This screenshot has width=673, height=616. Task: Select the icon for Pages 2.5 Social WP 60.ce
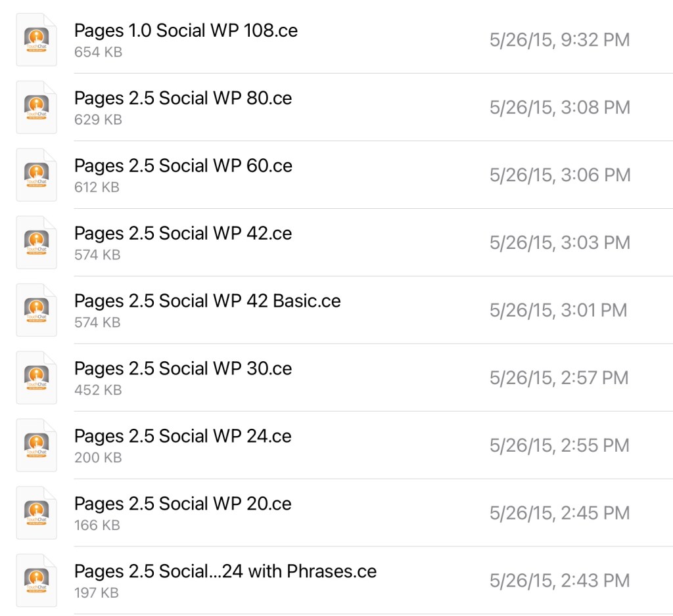point(36,175)
